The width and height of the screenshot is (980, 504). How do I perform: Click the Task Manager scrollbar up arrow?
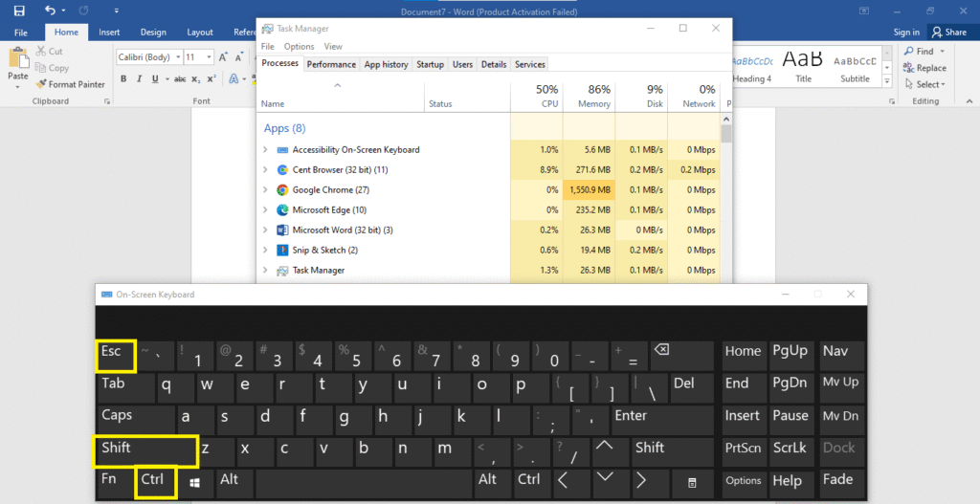pos(725,119)
